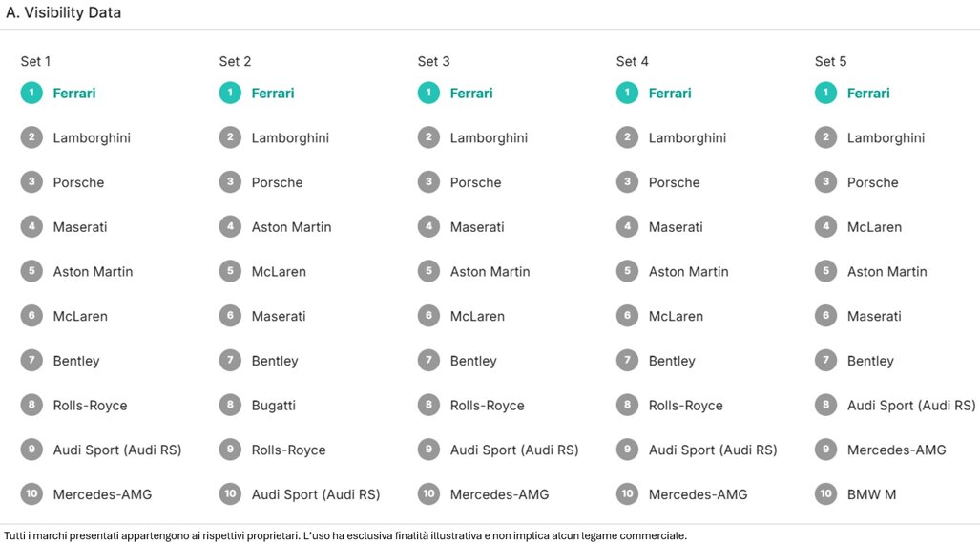This screenshot has height=544, width=980.
Task: Select Rolls-Royce in Set 4
Action: 685,406
